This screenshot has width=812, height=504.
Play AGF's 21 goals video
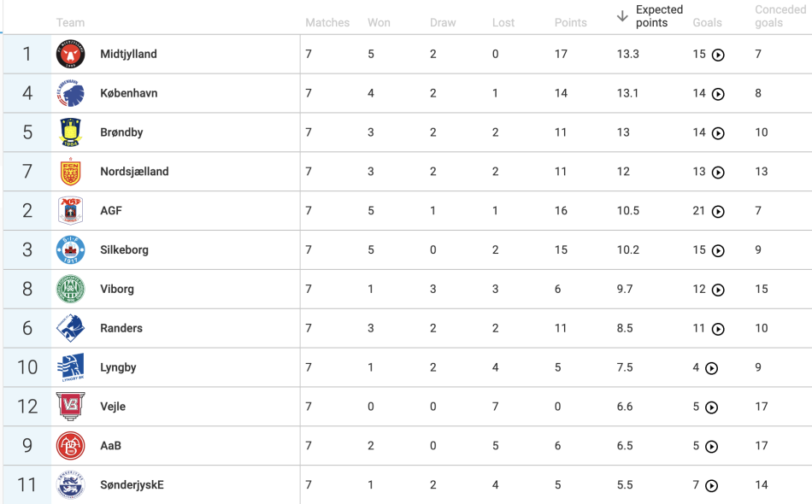(718, 212)
